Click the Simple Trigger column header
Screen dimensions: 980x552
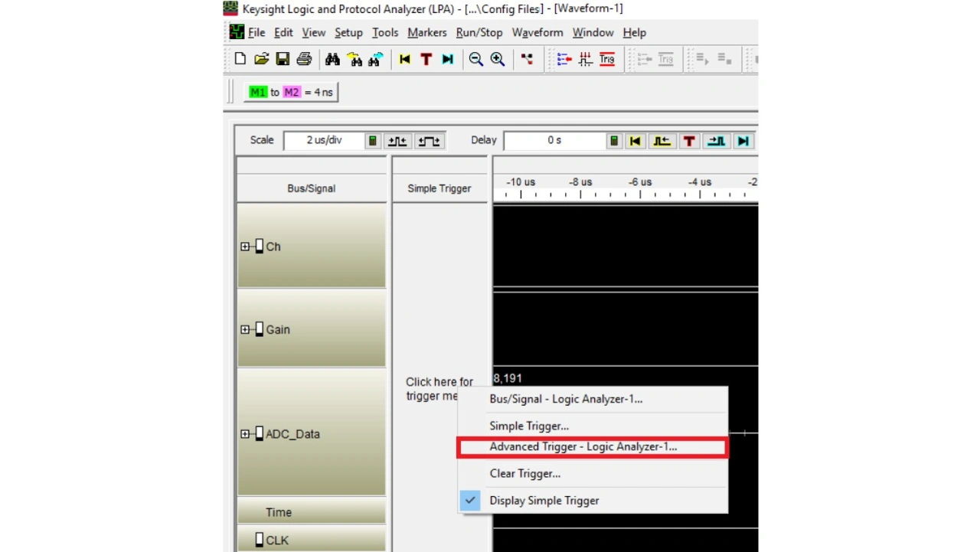[439, 188]
